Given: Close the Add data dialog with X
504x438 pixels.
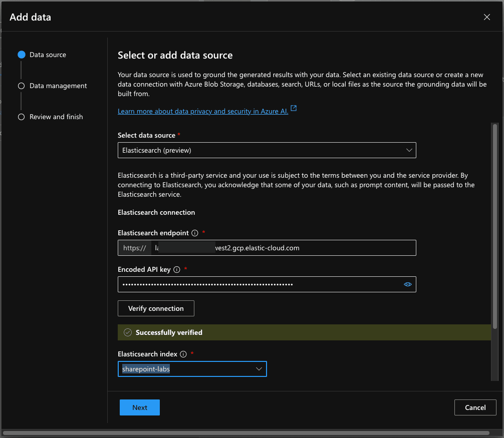Looking at the screenshot, I should [x=486, y=17].
